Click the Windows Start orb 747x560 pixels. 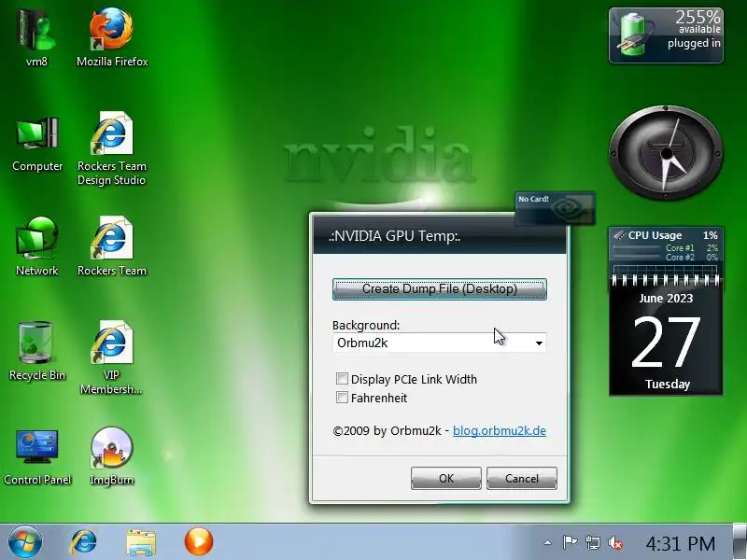[25, 542]
